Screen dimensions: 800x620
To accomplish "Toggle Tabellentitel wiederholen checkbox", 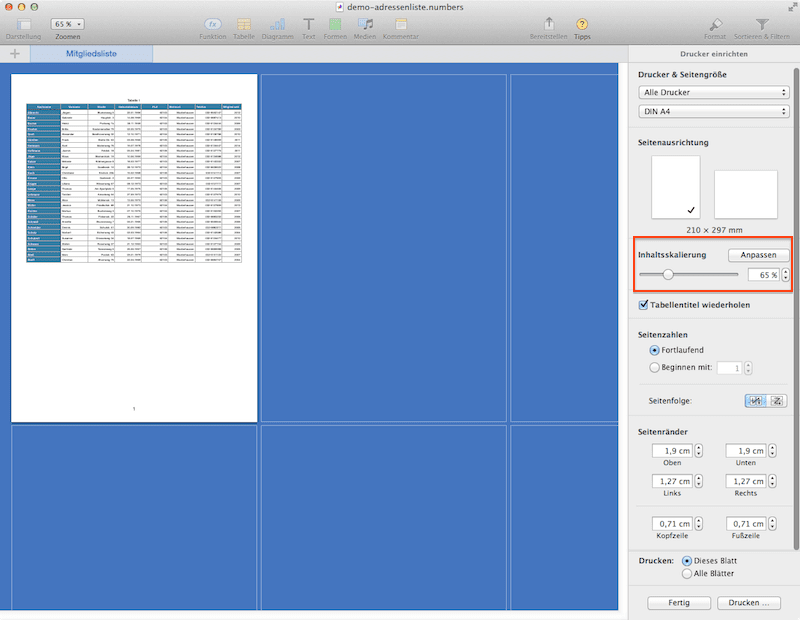I will click(x=643, y=305).
